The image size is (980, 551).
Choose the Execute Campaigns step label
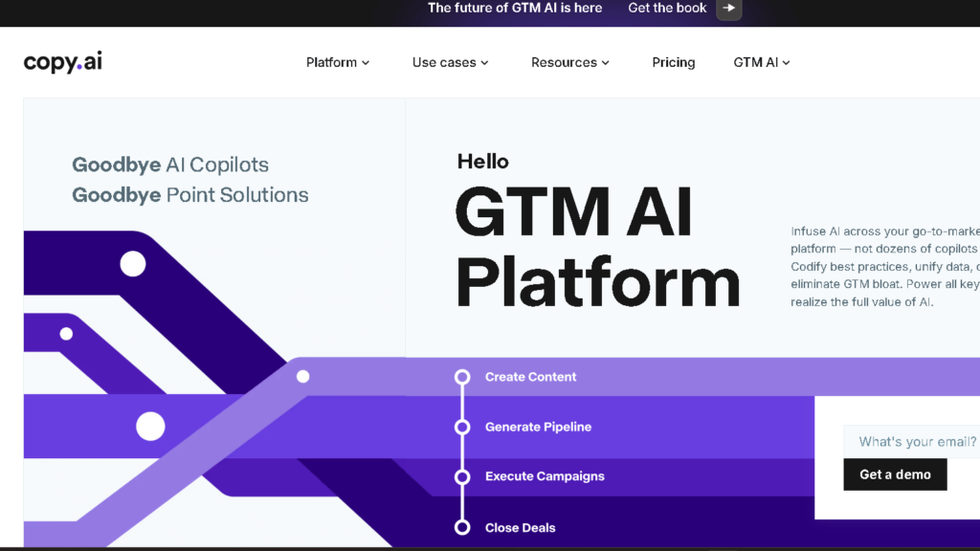545,476
